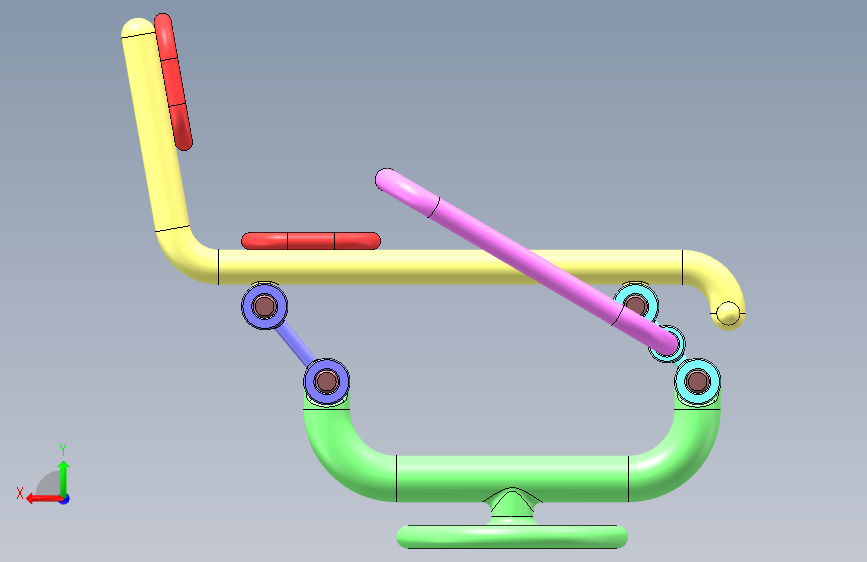The image size is (867, 562).
Task: Pick the upper blue pivot ring
Action: pyautogui.click(x=265, y=306)
